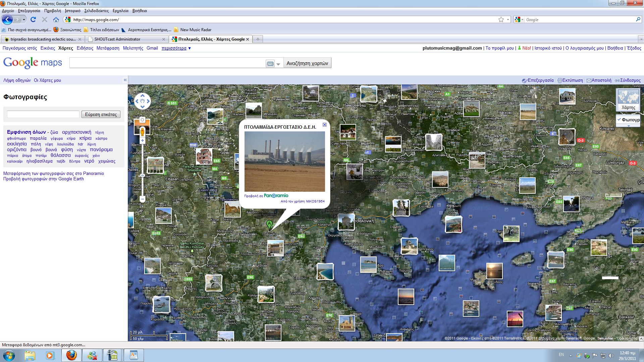Click the zoom slider handle
This screenshot has width=644, height=362.
coord(142,175)
